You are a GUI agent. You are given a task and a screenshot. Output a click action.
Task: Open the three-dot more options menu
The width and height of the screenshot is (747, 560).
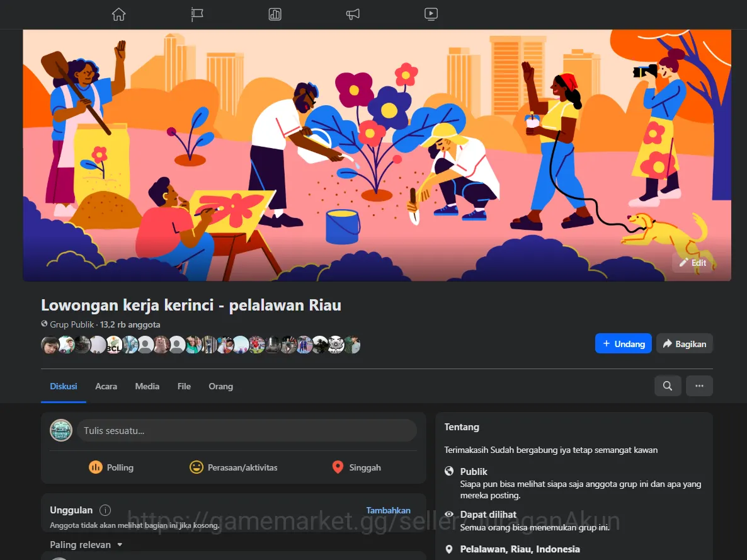pos(699,386)
